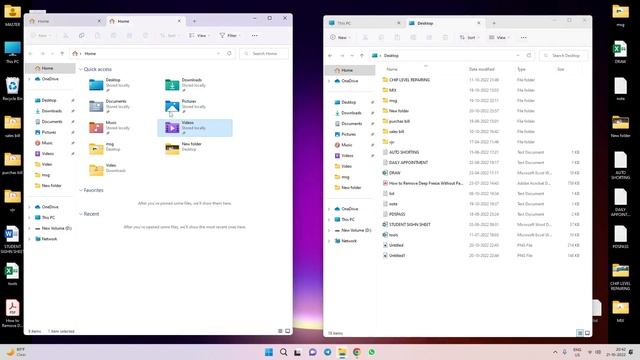
Task: Refresh the Desktop window address bar
Action: tap(529, 56)
